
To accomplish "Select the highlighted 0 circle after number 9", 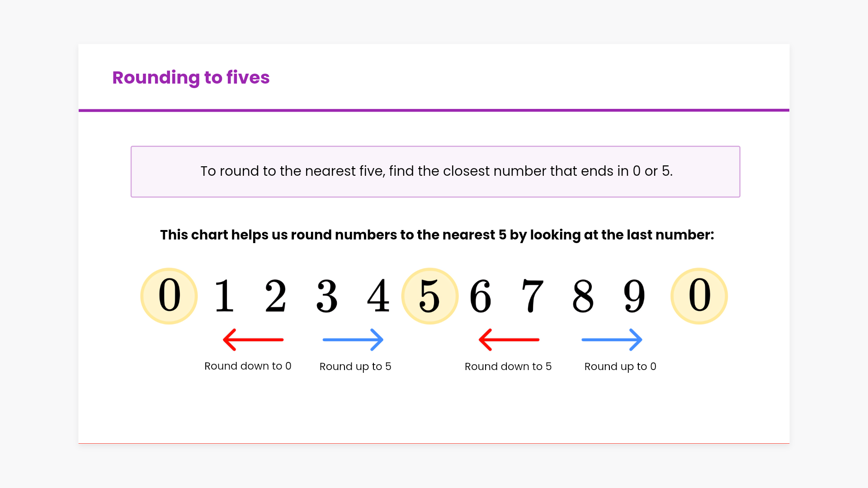I will (x=699, y=296).
